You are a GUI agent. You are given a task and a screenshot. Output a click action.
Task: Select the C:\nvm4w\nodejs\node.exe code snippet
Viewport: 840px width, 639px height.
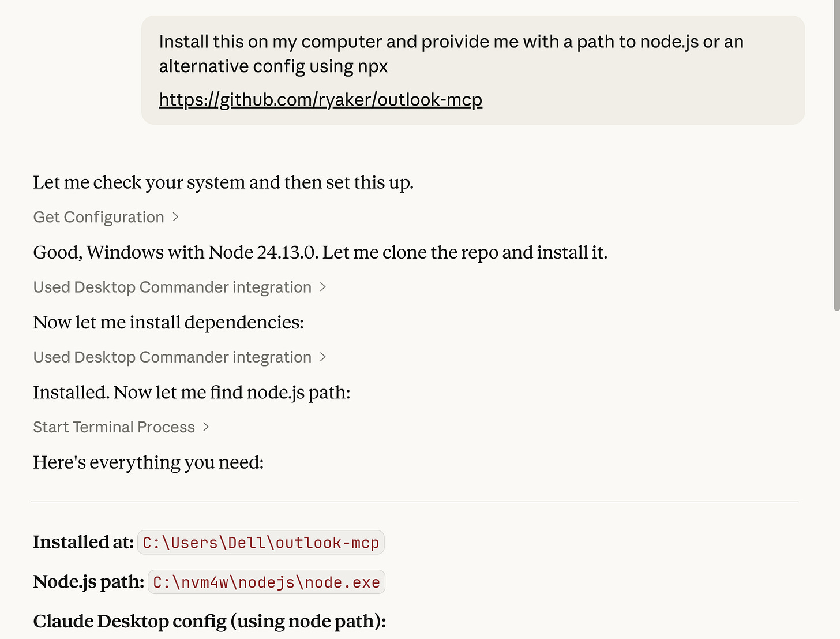(266, 582)
